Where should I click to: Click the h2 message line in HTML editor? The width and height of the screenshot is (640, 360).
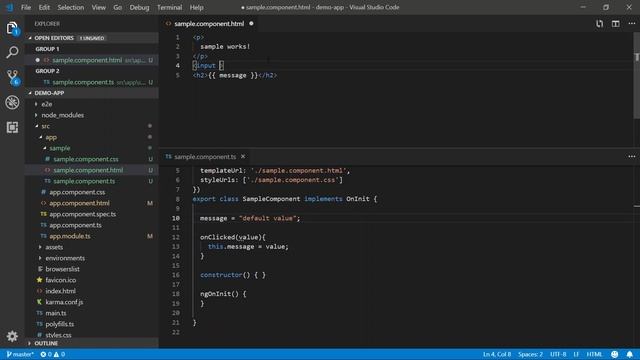click(x=235, y=76)
